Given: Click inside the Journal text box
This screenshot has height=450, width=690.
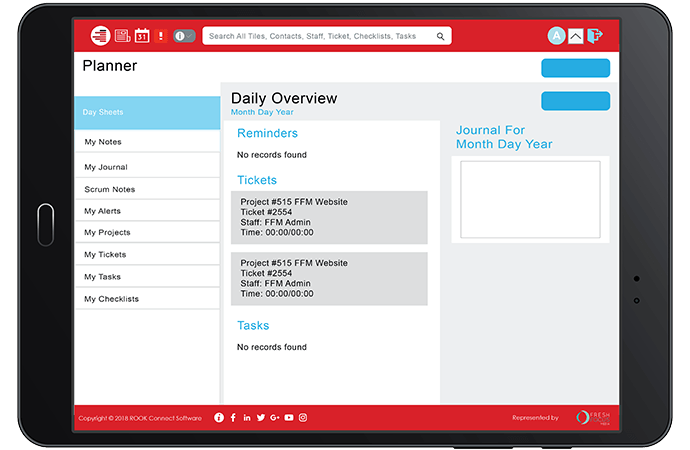Looking at the screenshot, I should [x=530, y=199].
